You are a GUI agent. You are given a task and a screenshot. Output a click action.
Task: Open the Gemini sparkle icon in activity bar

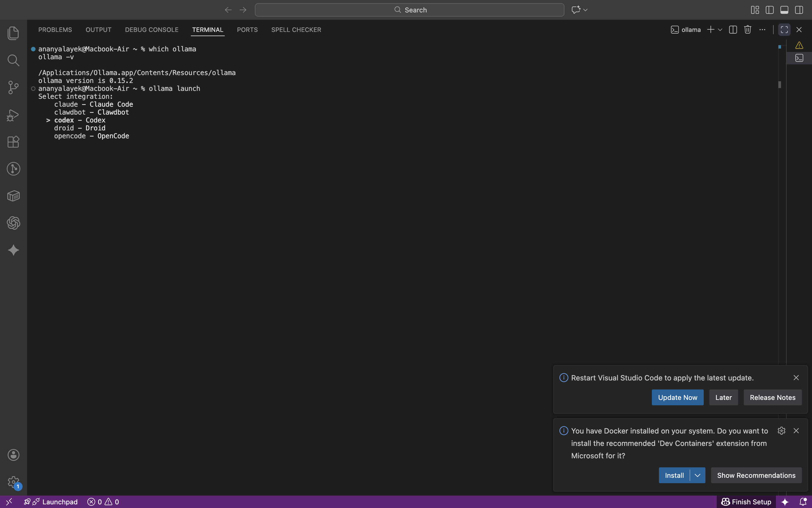click(14, 250)
